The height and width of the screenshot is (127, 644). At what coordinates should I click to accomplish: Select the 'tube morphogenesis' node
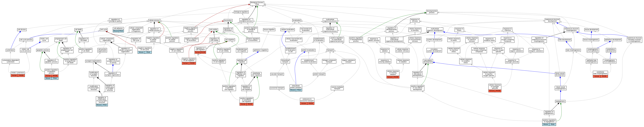tap(573, 50)
